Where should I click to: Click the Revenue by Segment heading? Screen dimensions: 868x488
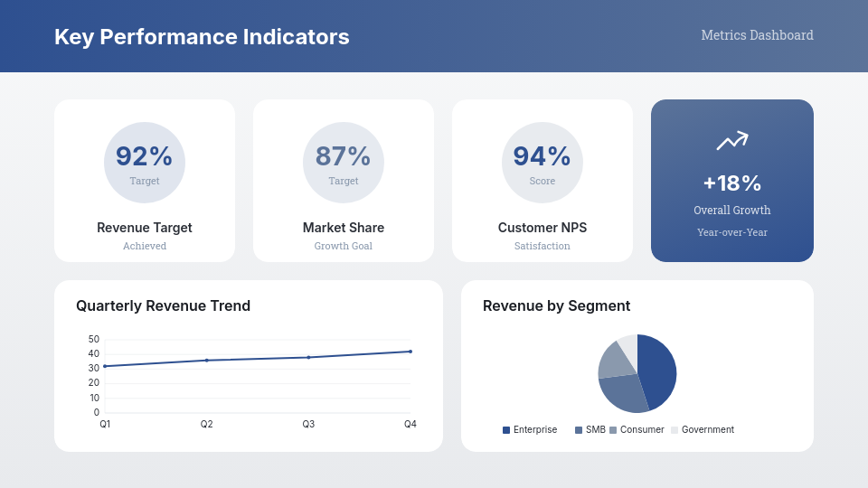pos(556,306)
